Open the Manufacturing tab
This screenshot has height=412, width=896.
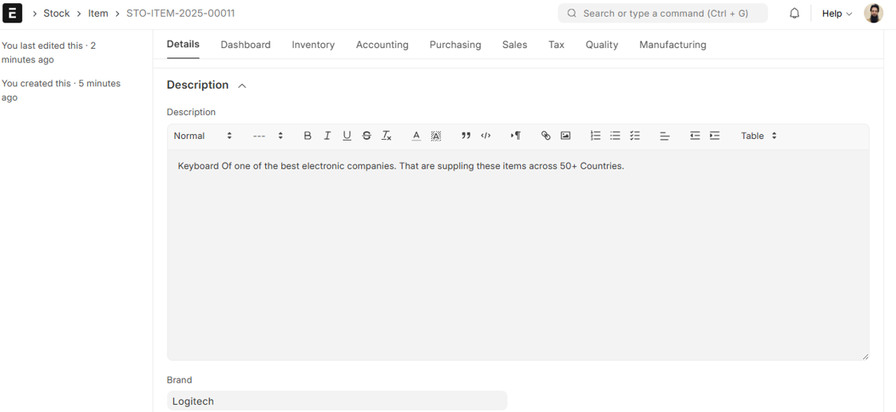click(x=672, y=45)
